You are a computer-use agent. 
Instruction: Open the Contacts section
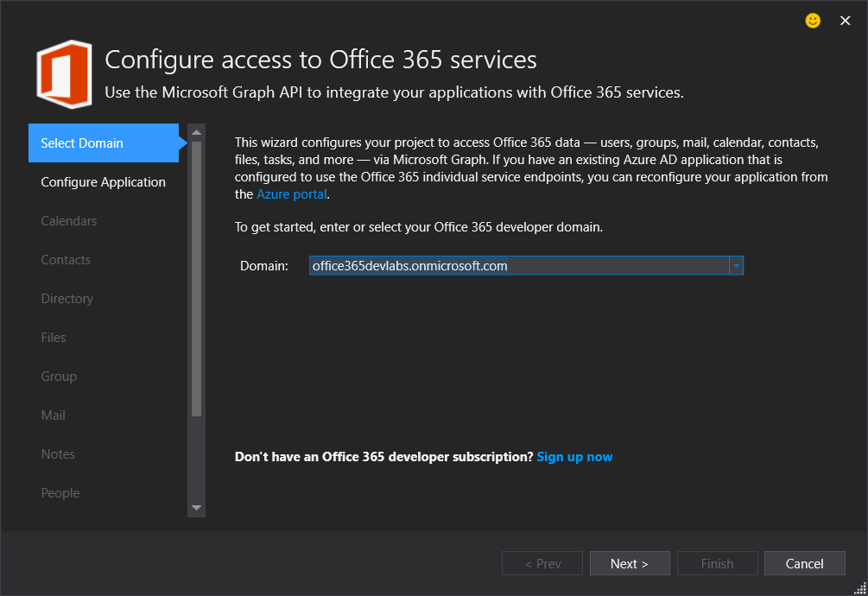tap(66, 260)
